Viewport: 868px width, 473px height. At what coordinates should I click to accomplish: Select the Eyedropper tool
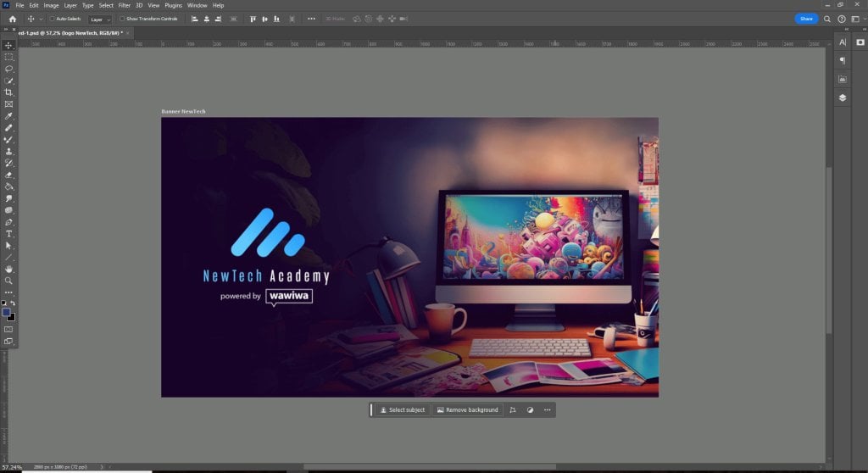(x=8, y=116)
